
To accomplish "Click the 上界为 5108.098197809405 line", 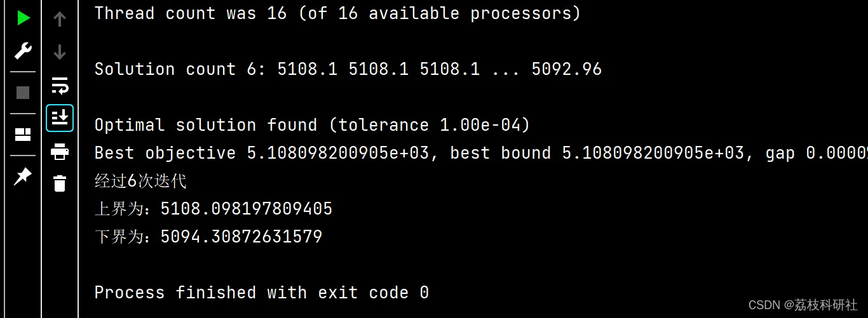I will click(x=214, y=209).
